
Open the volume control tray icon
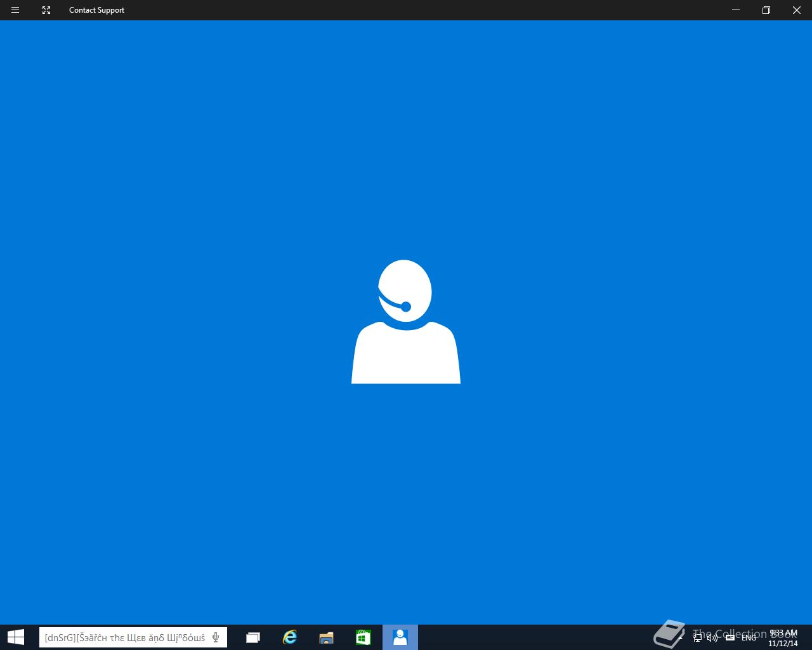pyautogui.click(x=712, y=637)
